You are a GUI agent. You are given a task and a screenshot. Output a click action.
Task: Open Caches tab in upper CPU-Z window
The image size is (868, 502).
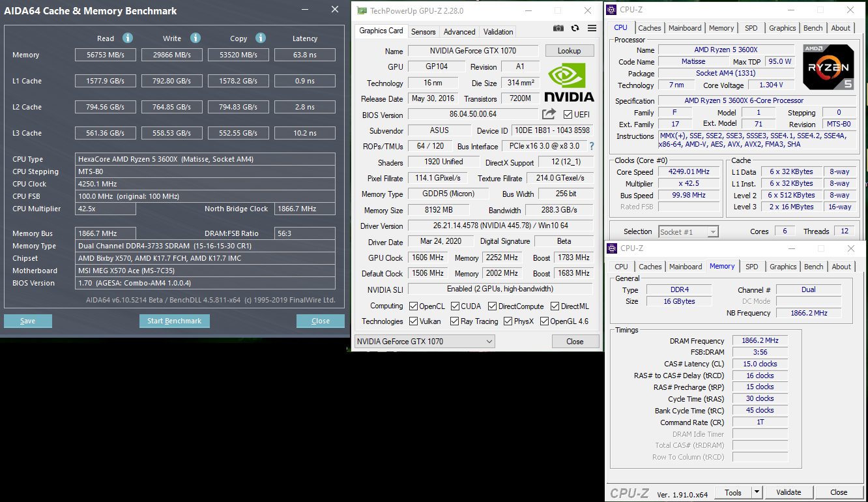pyautogui.click(x=650, y=28)
